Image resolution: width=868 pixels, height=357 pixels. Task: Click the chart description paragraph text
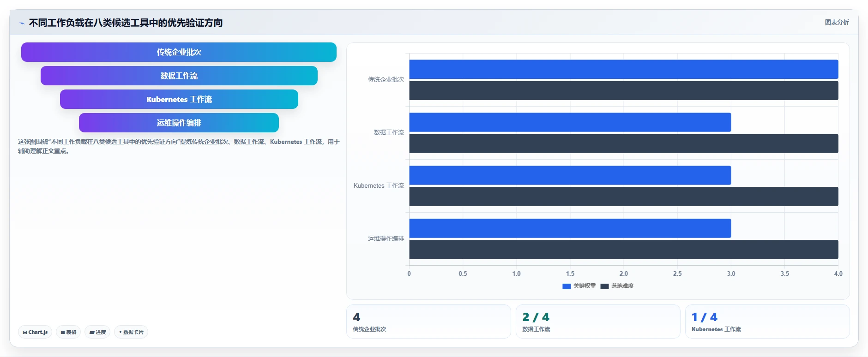(179, 146)
